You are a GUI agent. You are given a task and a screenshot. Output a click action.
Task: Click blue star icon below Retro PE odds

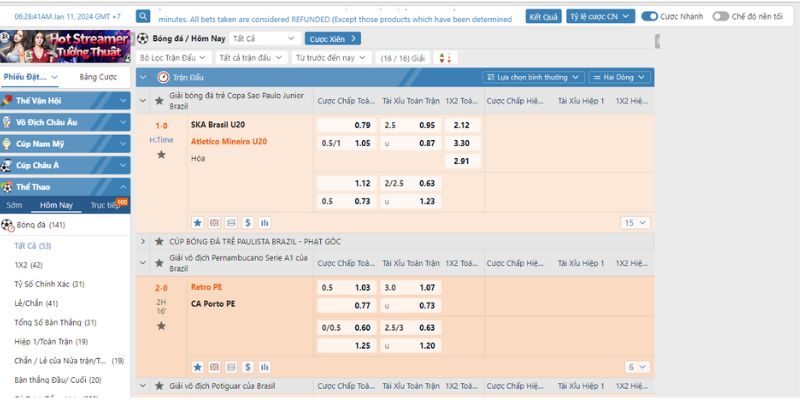click(198, 367)
